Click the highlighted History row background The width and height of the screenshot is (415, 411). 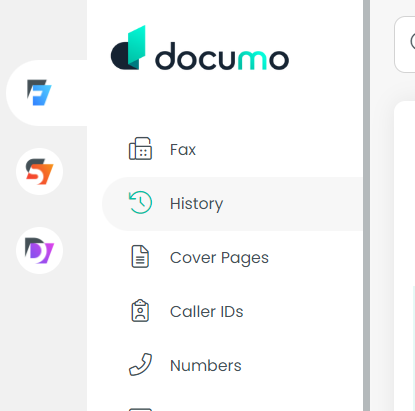(232, 204)
